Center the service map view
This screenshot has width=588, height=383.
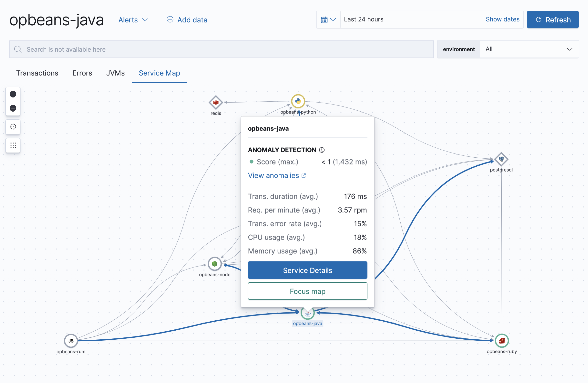[13, 127]
